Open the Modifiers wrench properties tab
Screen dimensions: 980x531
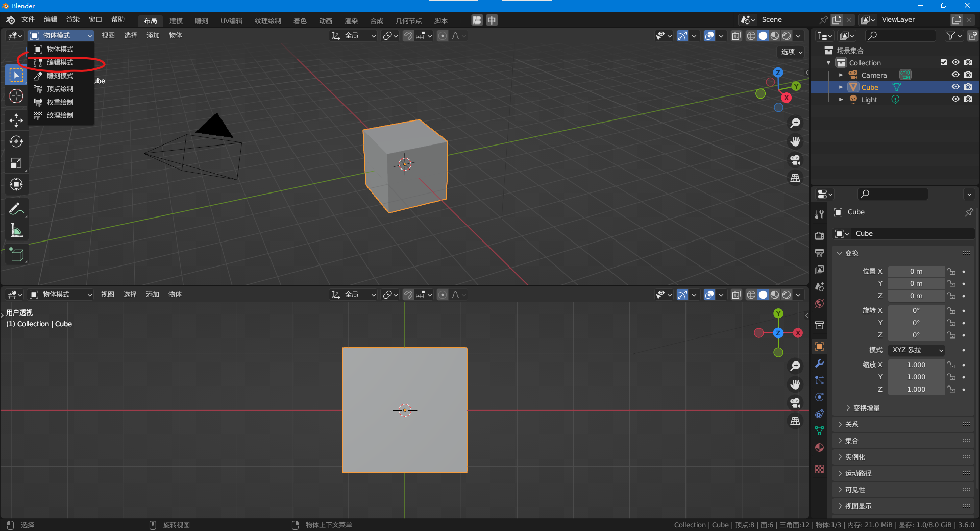819,364
